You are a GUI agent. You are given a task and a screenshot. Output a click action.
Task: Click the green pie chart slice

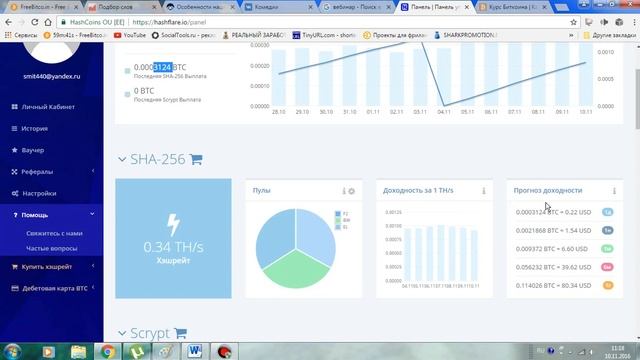(296, 271)
